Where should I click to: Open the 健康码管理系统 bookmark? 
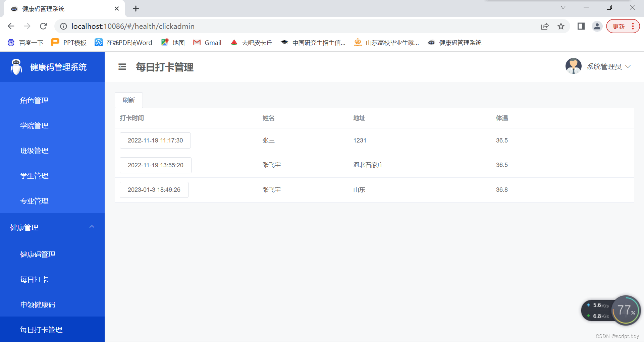tap(455, 43)
